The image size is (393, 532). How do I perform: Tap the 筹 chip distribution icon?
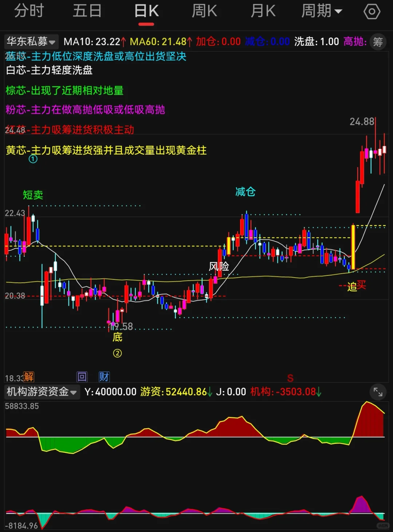coord(378,42)
